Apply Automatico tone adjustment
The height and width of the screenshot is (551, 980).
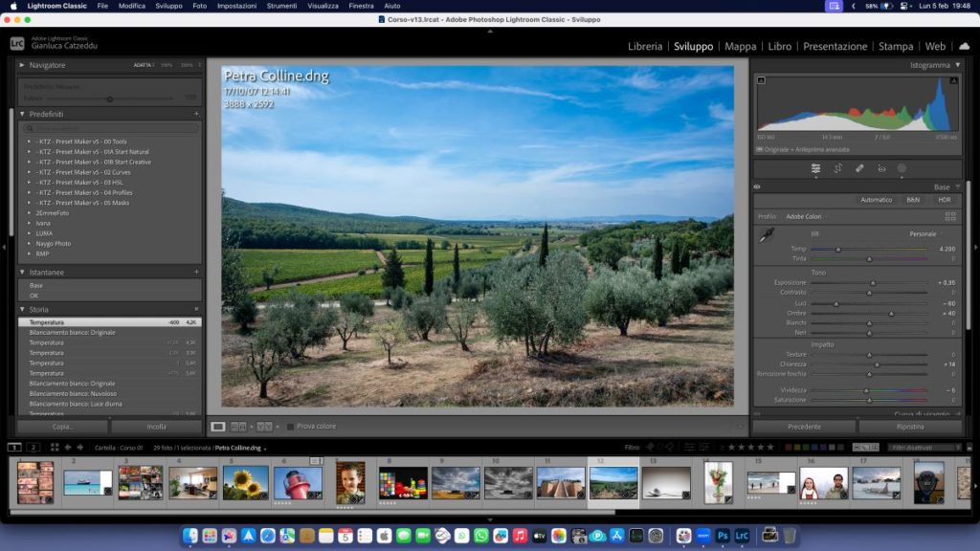[x=877, y=200]
